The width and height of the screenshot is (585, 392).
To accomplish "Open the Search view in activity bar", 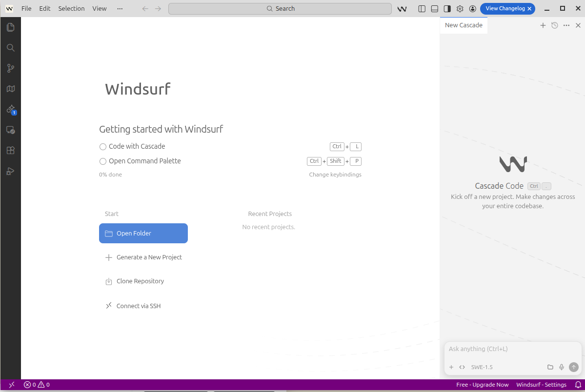I will coord(10,48).
